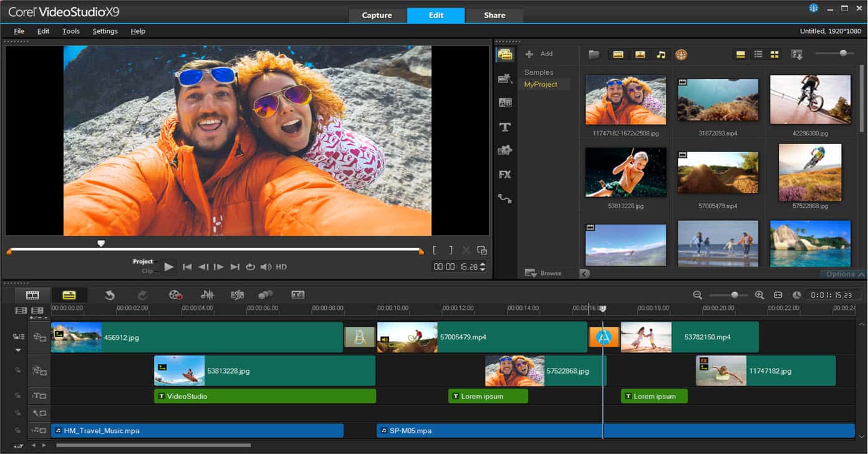The height and width of the screenshot is (454, 868).
Task: Switch to Storyboard View
Action: click(x=32, y=294)
